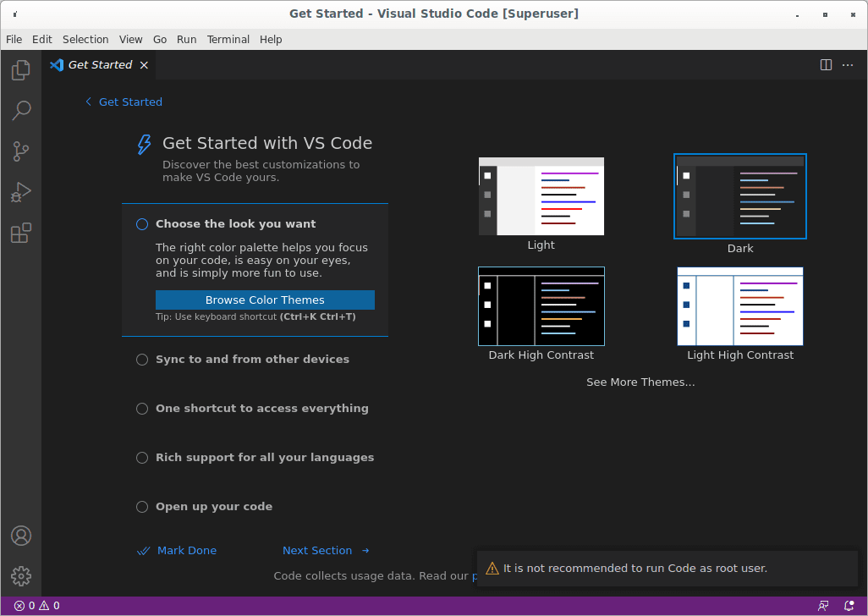Select Rich support for all your languages
The height and width of the screenshot is (616, 868).
pos(255,458)
